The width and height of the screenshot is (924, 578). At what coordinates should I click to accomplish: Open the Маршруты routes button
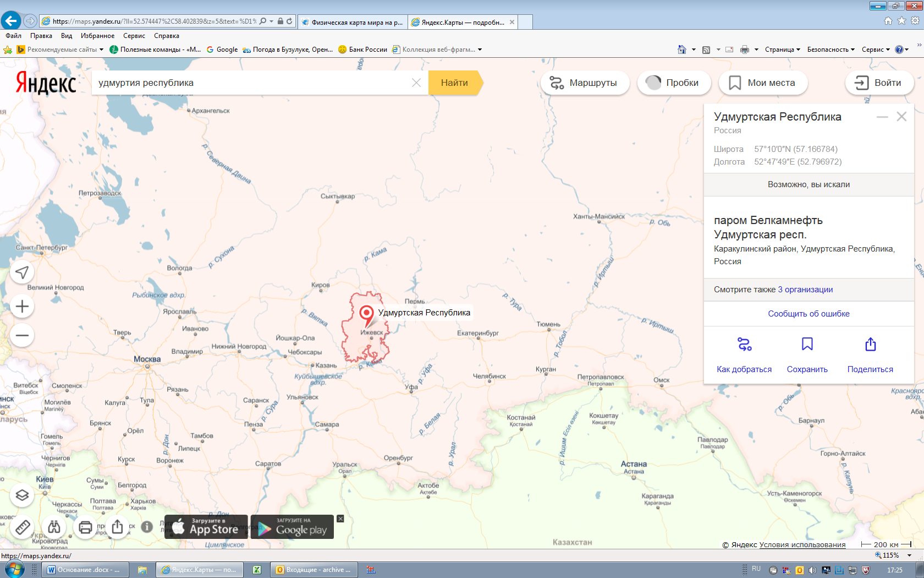pos(585,83)
